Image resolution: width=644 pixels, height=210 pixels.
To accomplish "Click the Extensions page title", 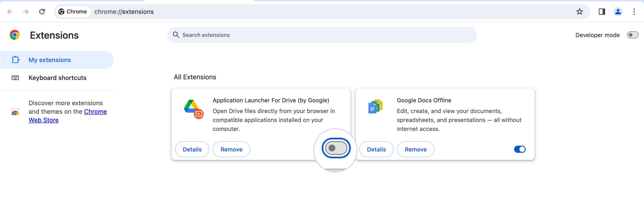I will pyautogui.click(x=54, y=35).
